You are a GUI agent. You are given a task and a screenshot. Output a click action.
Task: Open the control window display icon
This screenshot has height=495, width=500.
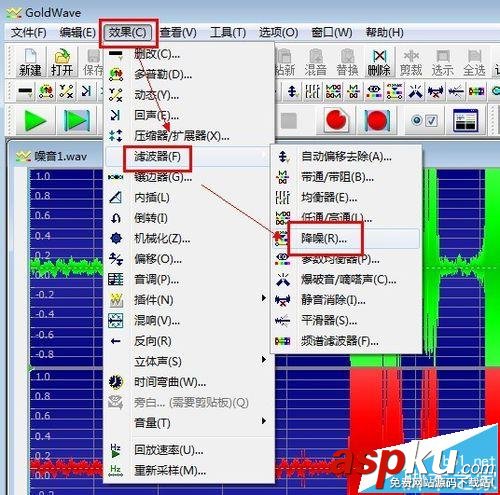coord(465,120)
